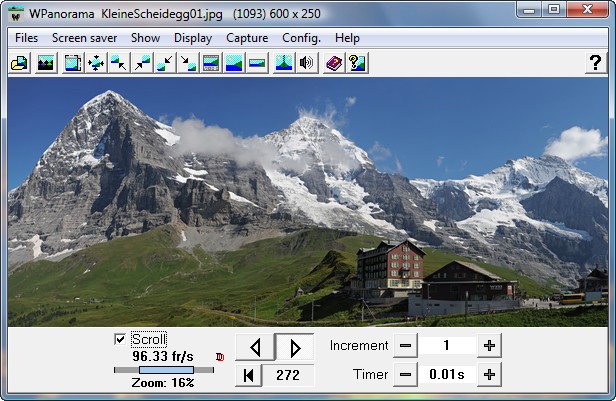Open the Show menu
Screen dimensions: 616x401
pyautogui.click(x=145, y=38)
